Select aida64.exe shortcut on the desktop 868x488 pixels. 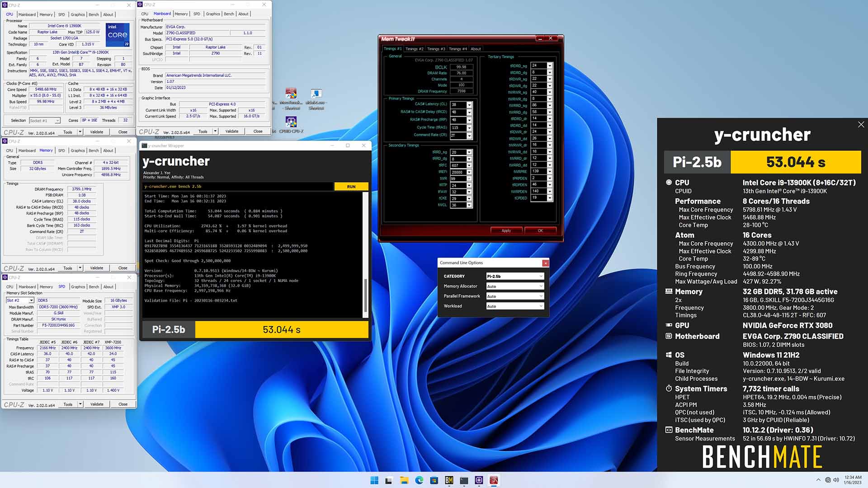click(x=316, y=99)
